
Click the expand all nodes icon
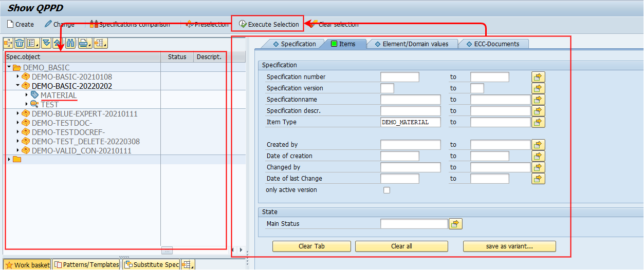46,43
